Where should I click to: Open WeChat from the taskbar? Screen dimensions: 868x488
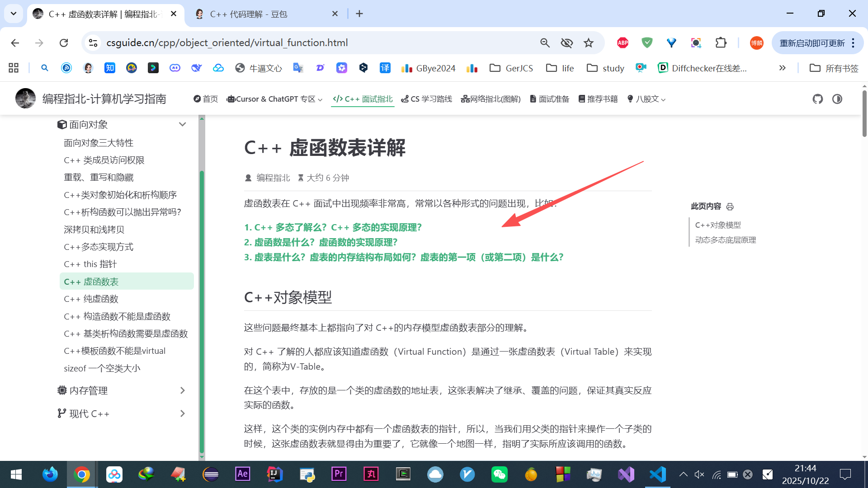(499, 474)
